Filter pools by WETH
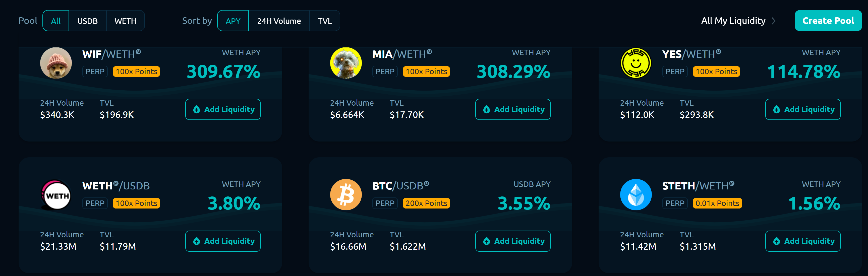This screenshot has width=868, height=276. [125, 21]
